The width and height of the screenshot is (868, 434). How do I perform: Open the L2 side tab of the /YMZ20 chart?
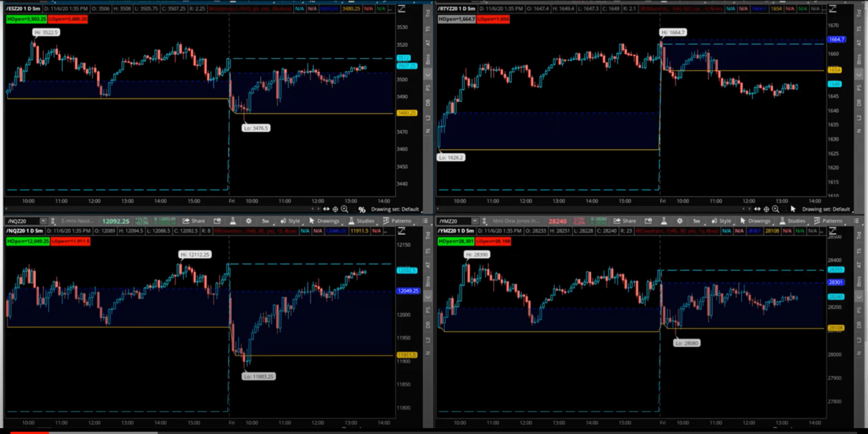click(859, 340)
